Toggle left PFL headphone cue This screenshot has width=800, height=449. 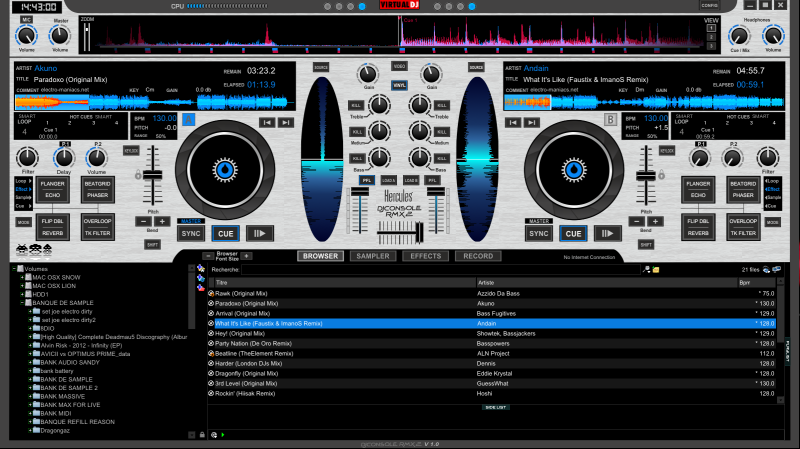[x=366, y=180]
